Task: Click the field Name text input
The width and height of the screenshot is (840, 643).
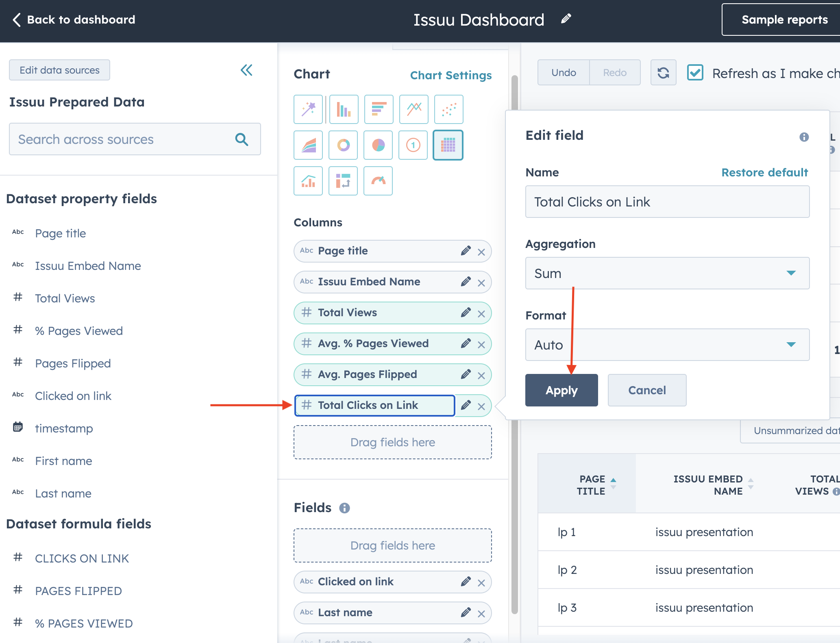Action: [x=667, y=202]
